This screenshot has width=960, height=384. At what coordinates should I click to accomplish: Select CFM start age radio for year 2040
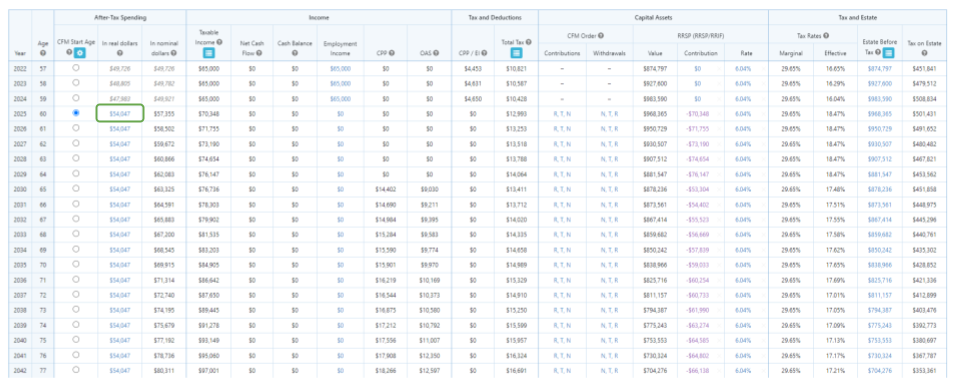(76, 339)
